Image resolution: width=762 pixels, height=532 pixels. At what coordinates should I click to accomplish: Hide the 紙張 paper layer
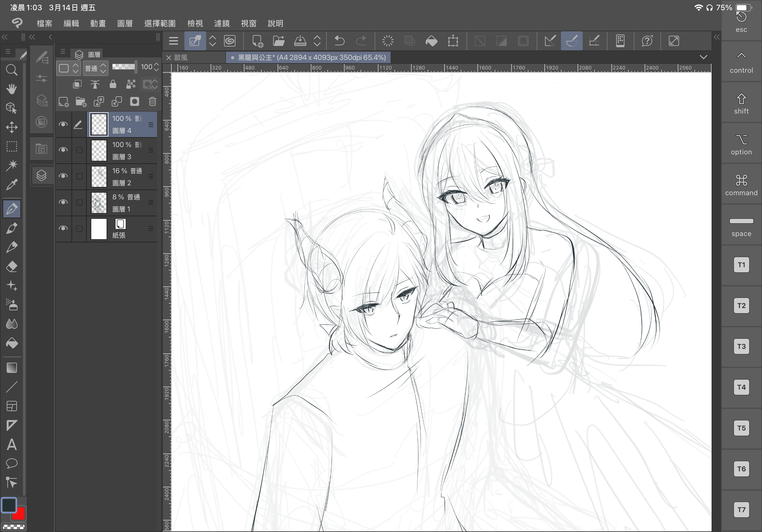pos(63,228)
